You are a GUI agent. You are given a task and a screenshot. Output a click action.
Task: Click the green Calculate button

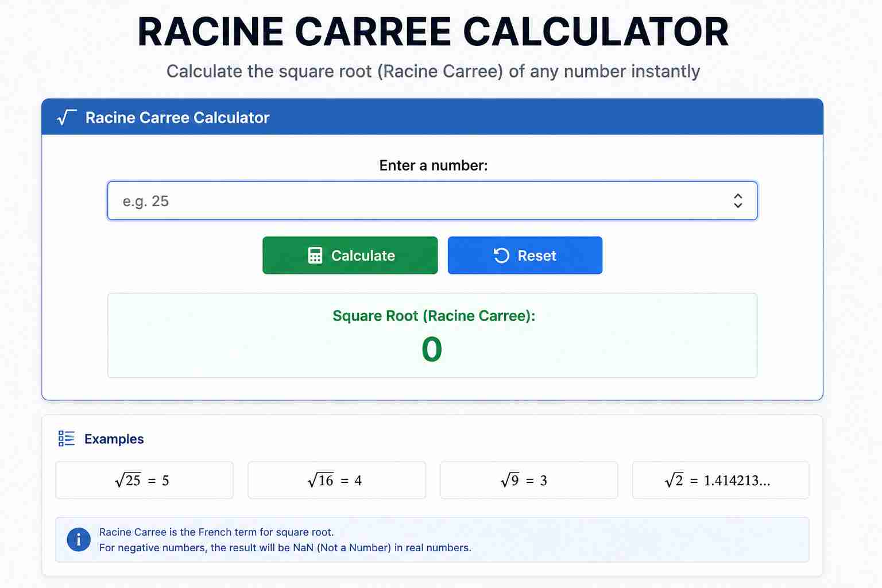pyautogui.click(x=350, y=256)
